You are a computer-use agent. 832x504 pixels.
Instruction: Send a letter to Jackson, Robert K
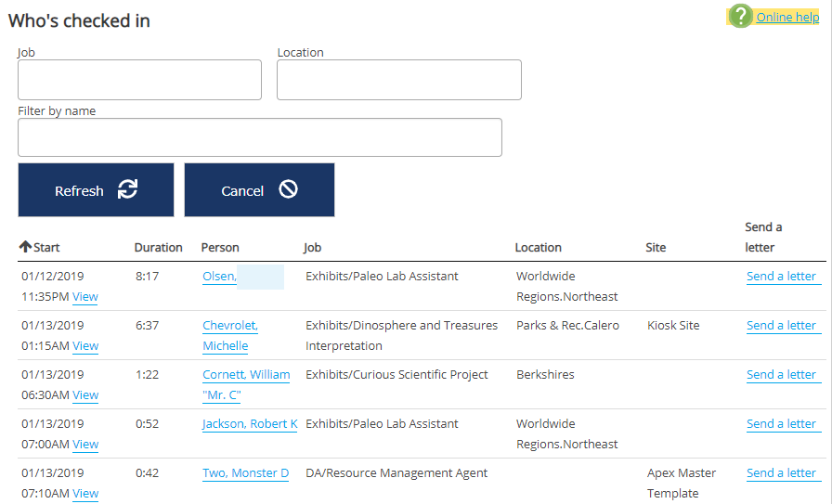click(781, 423)
